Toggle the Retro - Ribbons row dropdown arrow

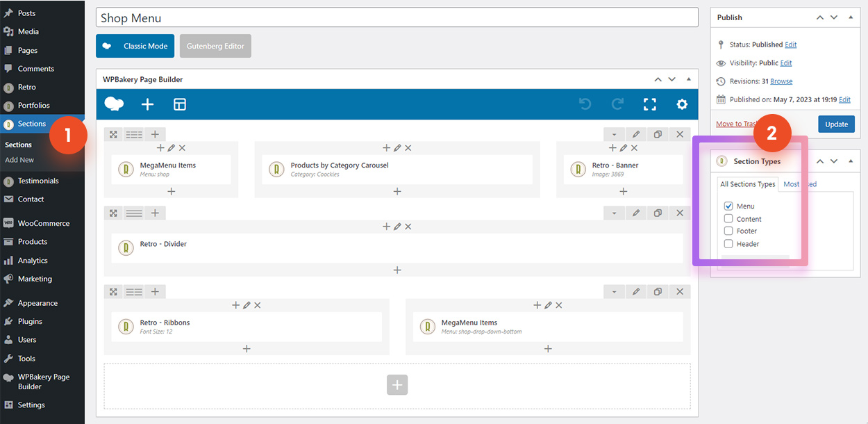[x=615, y=292]
